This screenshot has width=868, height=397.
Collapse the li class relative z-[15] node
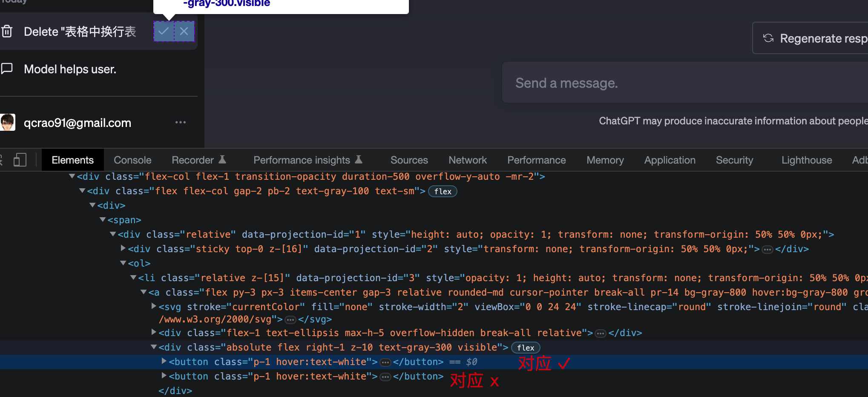point(133,278)
